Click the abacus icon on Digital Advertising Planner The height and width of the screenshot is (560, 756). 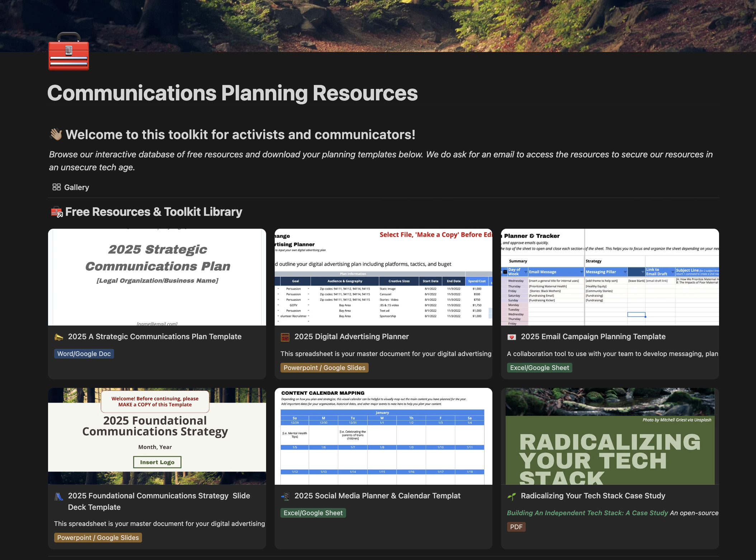click(x=285, y=337)
